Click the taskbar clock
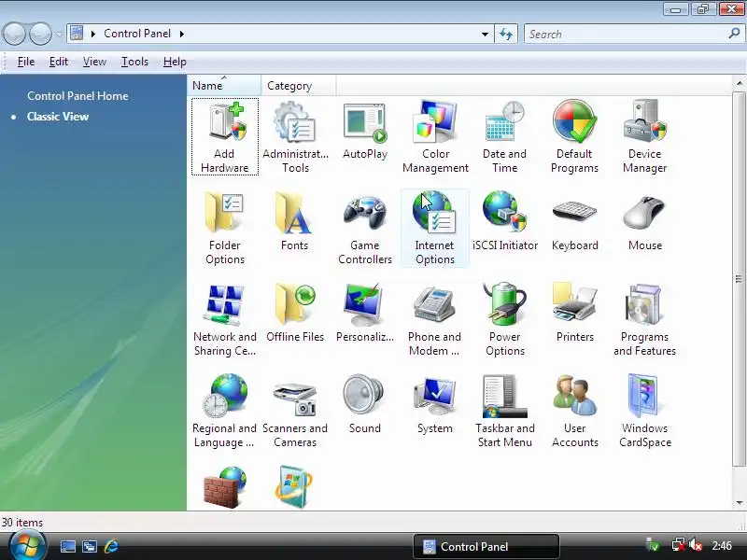Viewport: 747px width, 560px height. [x=722, y=546]
